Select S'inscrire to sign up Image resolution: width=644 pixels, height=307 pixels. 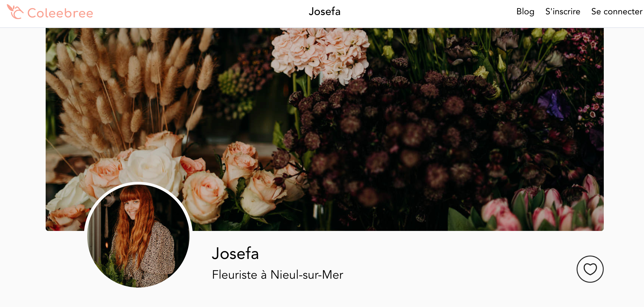[x=563, y=12]
